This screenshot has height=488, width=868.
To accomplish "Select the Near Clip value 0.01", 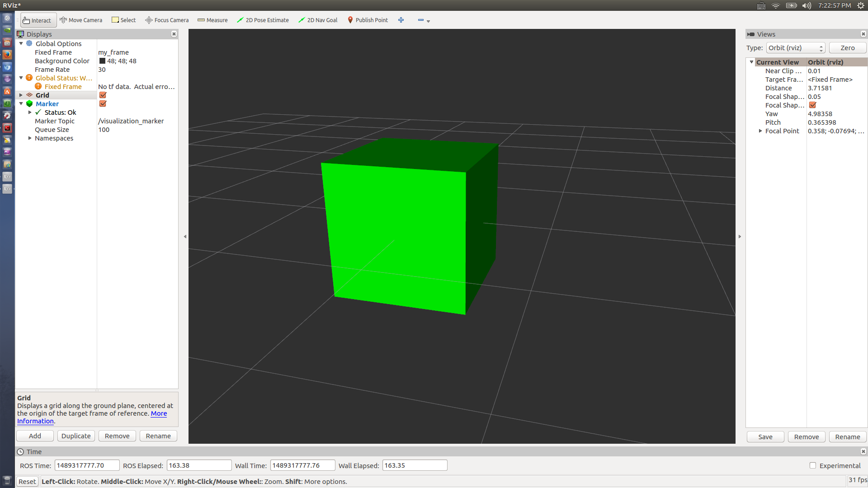I will 814,71.
